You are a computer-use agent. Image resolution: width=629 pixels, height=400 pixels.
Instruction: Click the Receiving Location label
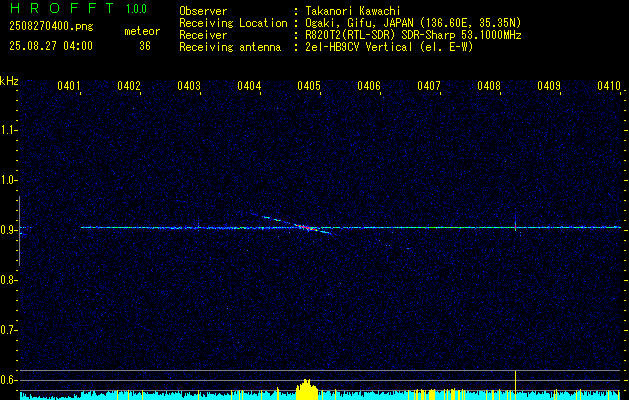(233, 23)
